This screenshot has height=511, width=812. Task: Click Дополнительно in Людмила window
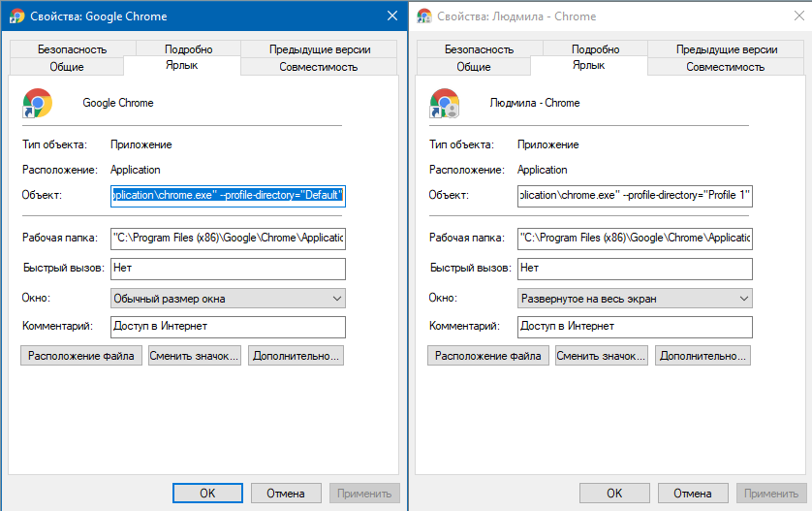703,356
